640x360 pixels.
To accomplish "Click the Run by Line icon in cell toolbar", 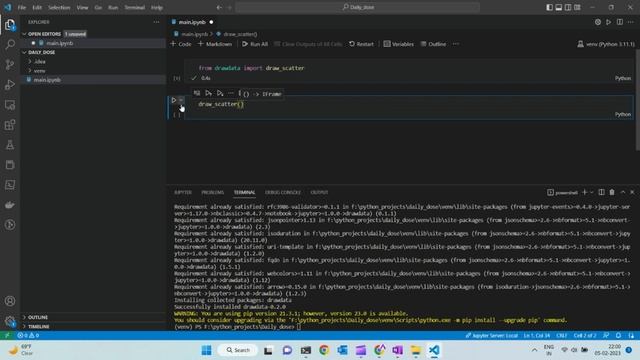I will (x=197, y=93).
